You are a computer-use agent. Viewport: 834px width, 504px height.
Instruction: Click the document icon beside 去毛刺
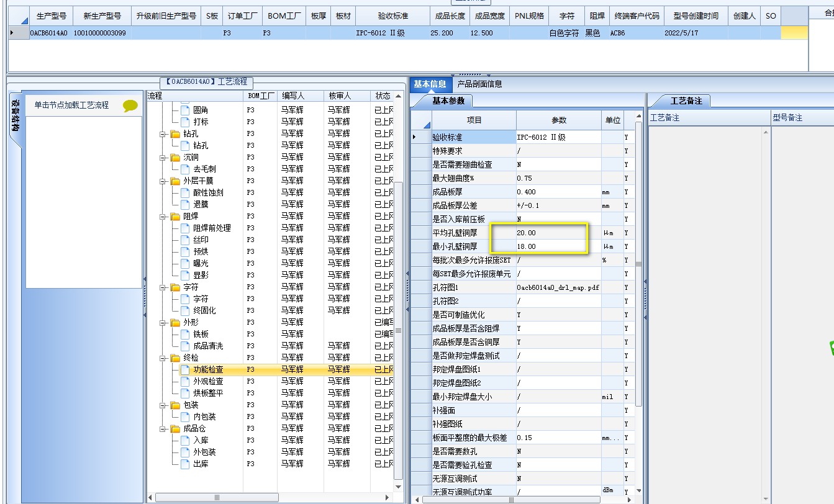click(x=185, y=169)
